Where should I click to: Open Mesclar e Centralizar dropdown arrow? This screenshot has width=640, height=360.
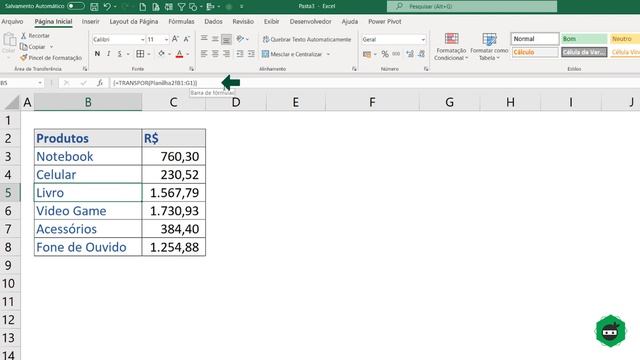328,54
